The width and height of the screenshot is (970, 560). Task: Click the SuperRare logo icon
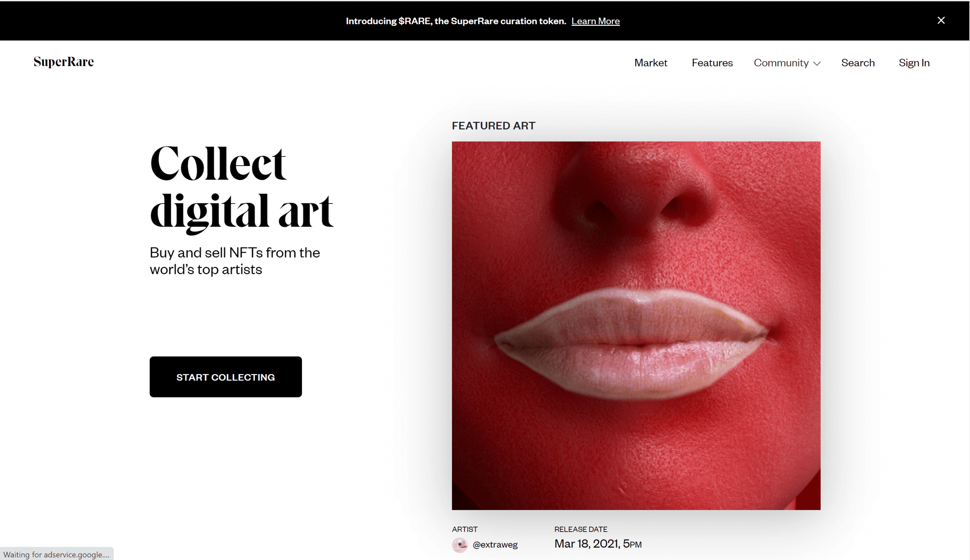point(63,62)
